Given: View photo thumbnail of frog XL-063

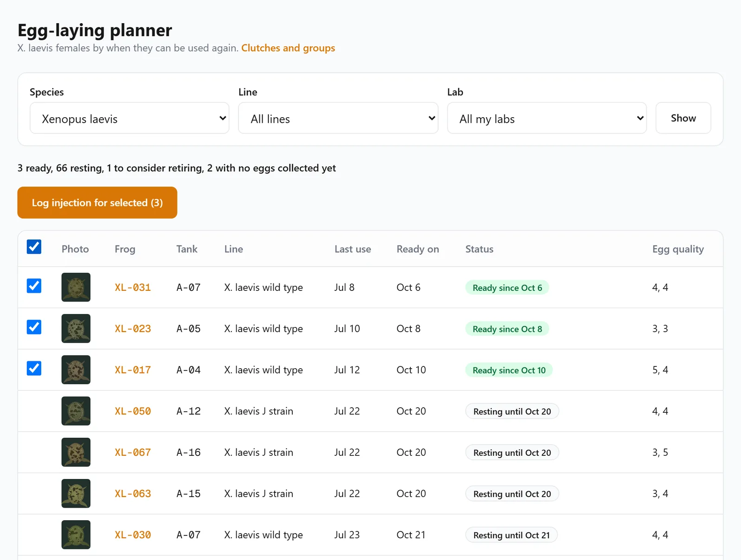Looking at the screenshot, I should [x=76, y=493].
